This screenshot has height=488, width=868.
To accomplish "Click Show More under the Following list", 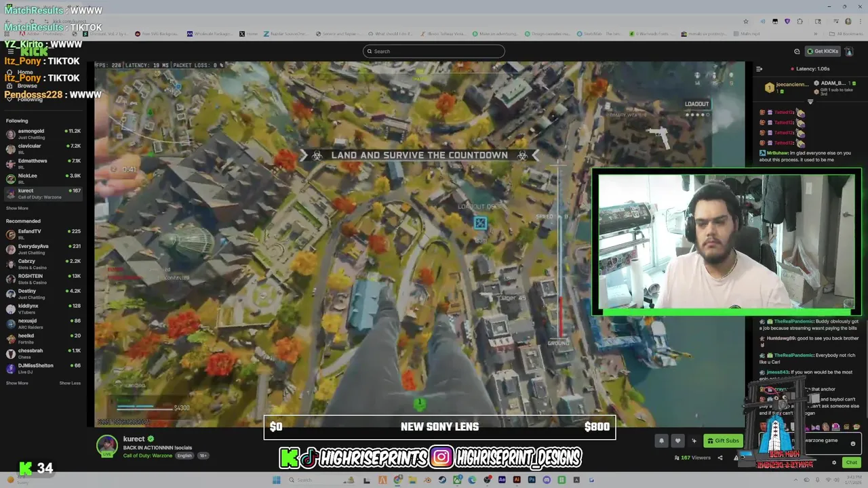I will pos(17,208).
